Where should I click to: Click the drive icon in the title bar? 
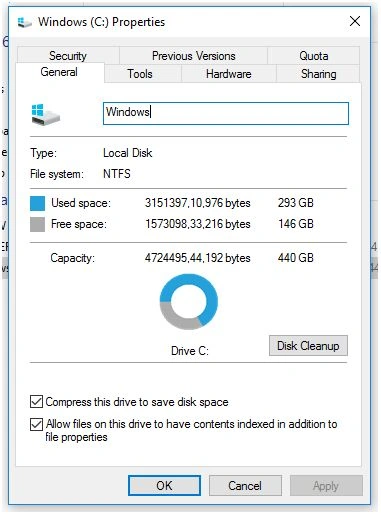(x=24, y=22)
